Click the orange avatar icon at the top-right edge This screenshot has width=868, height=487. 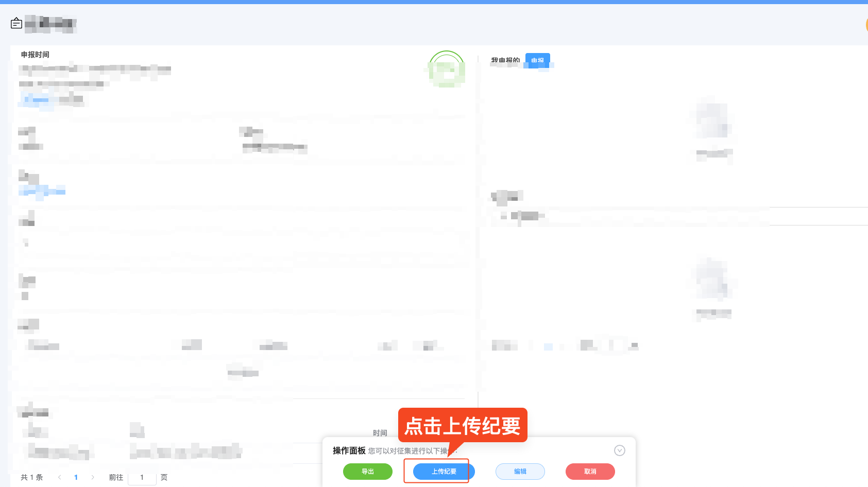point(866,24)
